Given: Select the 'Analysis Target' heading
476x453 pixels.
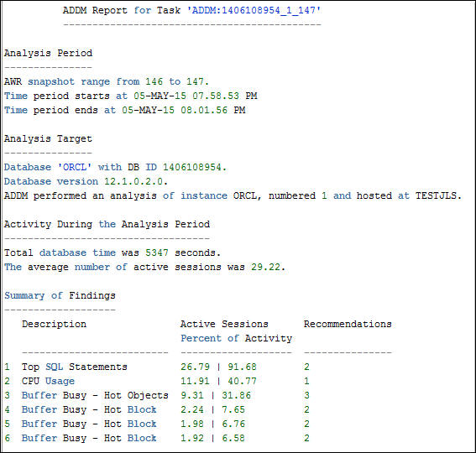Looking at the screenshot, I should 48,138.
